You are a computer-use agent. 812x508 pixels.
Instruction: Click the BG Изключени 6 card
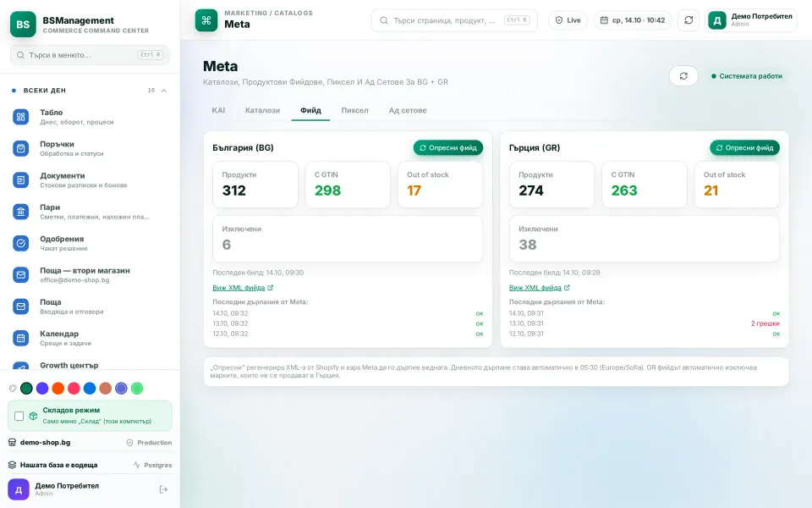[348, 239]
